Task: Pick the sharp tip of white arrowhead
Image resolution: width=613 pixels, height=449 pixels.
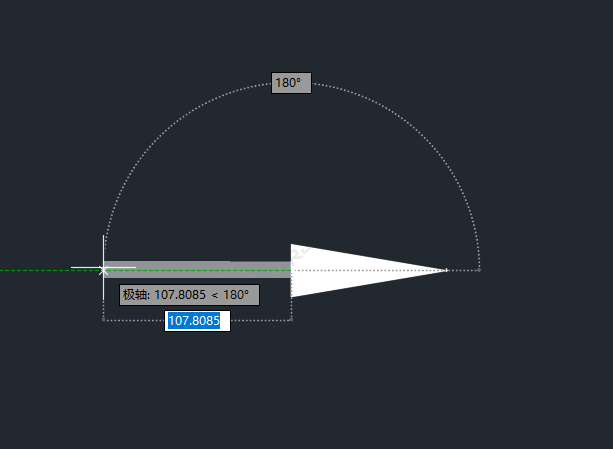Action: pos(447,270)
